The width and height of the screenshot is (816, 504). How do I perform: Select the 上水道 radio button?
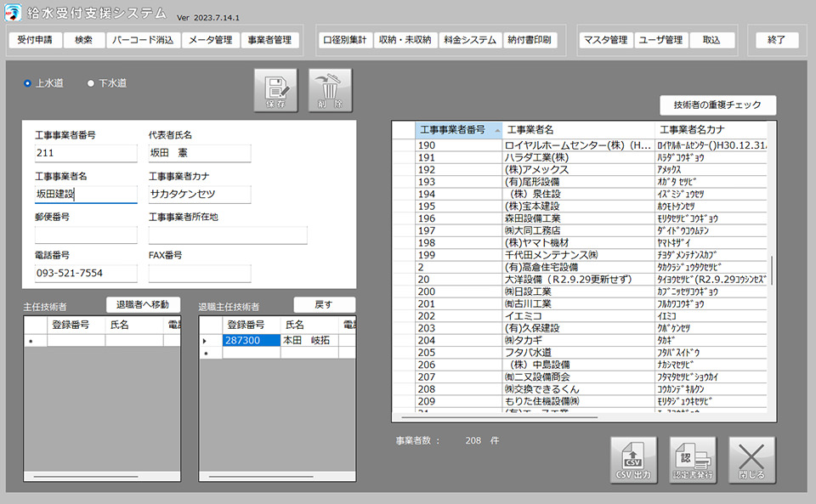pos(28,83)
